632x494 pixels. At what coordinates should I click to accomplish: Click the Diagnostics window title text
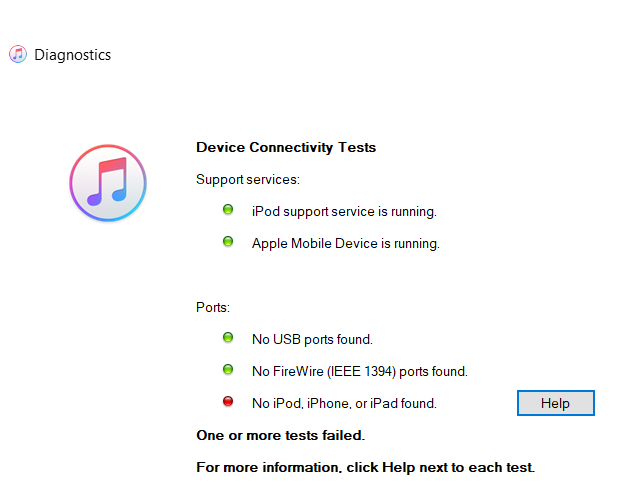click(73, 55)
